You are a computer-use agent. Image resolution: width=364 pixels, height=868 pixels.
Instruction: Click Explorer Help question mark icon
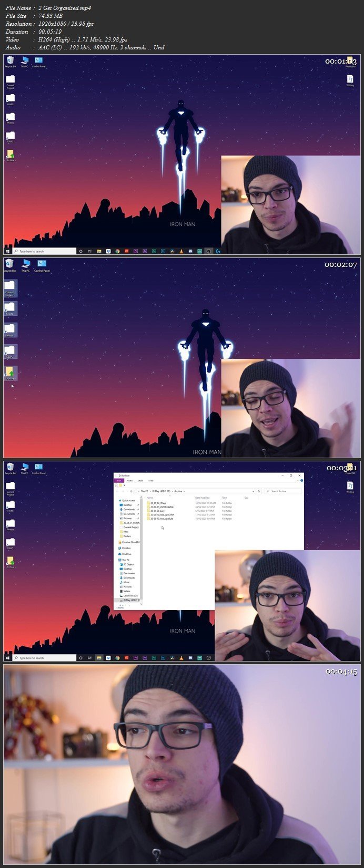pos(301,481)
